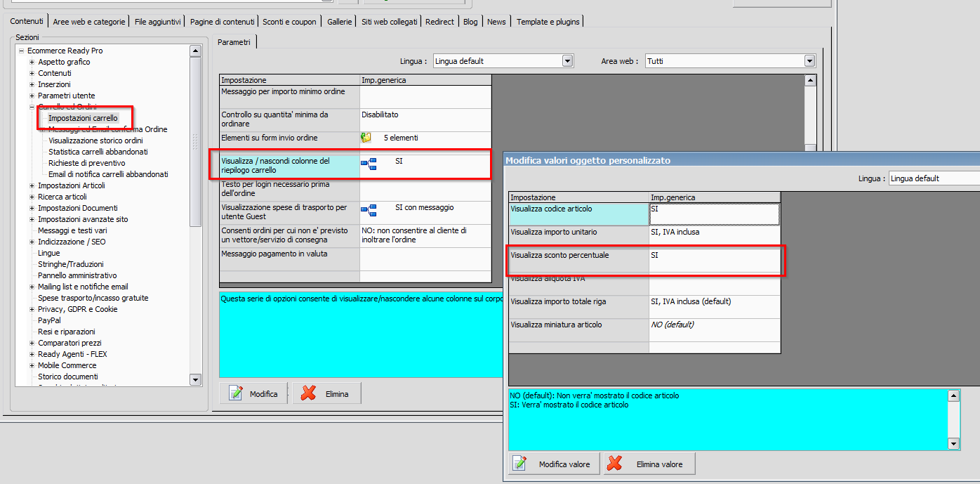Select Spese trasporto/incasso gratuite tree item
The image size is (980, 484).
[x=93, y=298]
